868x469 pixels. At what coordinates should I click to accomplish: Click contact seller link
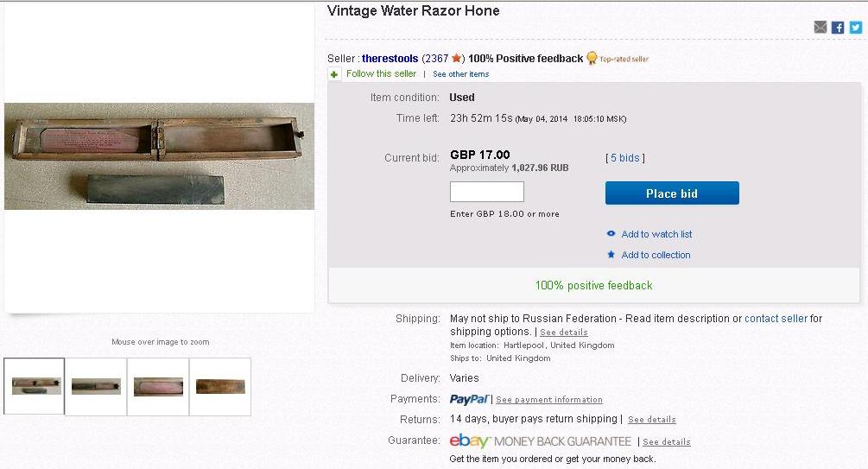tap(776, 319)
